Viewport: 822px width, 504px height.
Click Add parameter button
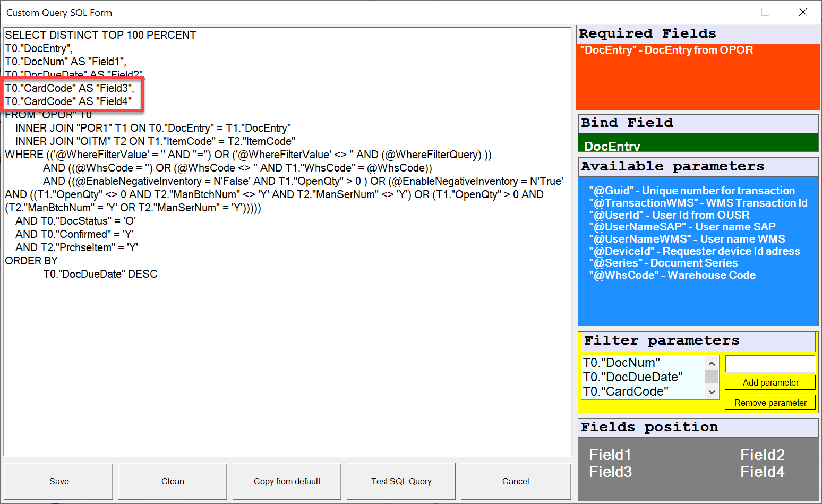point(770,382)
